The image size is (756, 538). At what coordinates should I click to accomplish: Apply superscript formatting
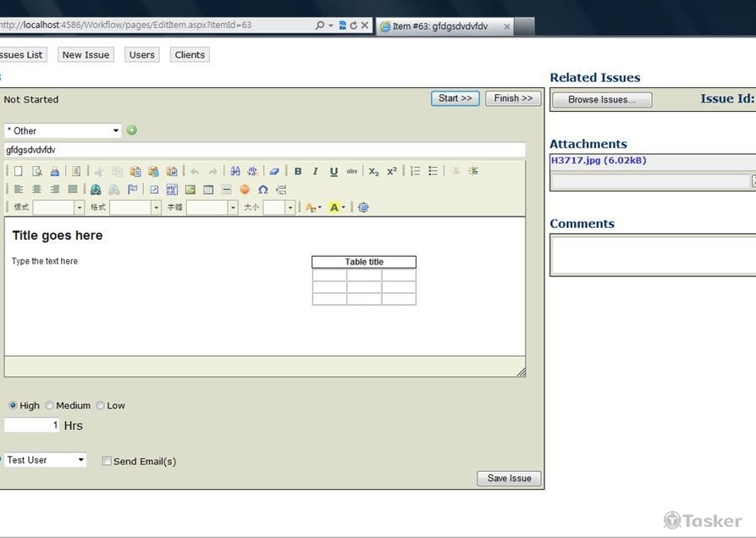point(392,171)
